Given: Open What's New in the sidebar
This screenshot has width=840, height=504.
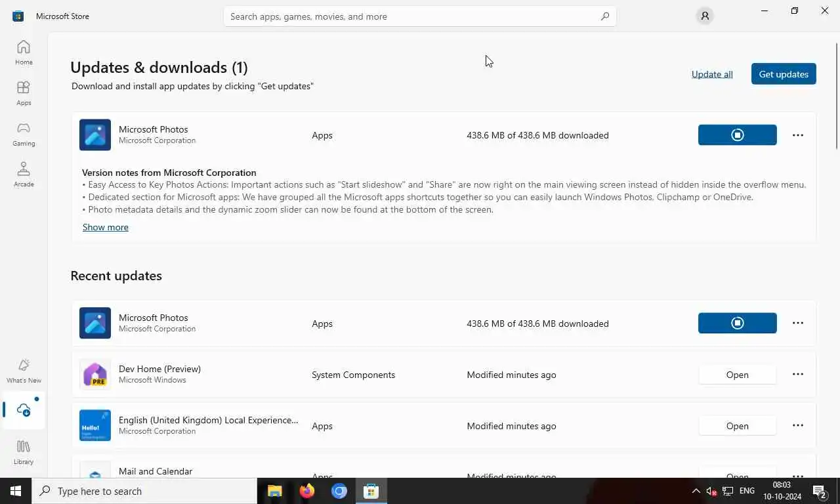Looking at the screenshot, I should click(x=24, y=371).
